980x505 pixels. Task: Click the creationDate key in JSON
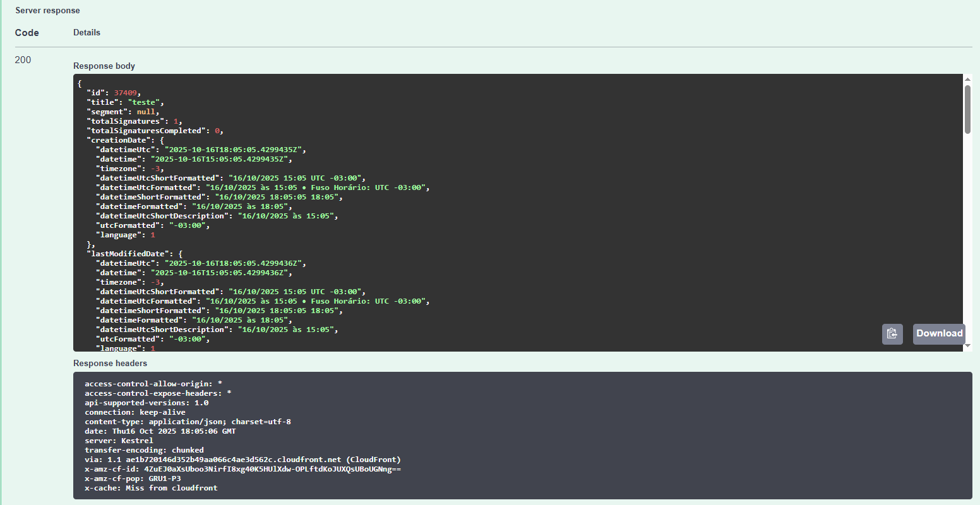click(x=120, y=140)
